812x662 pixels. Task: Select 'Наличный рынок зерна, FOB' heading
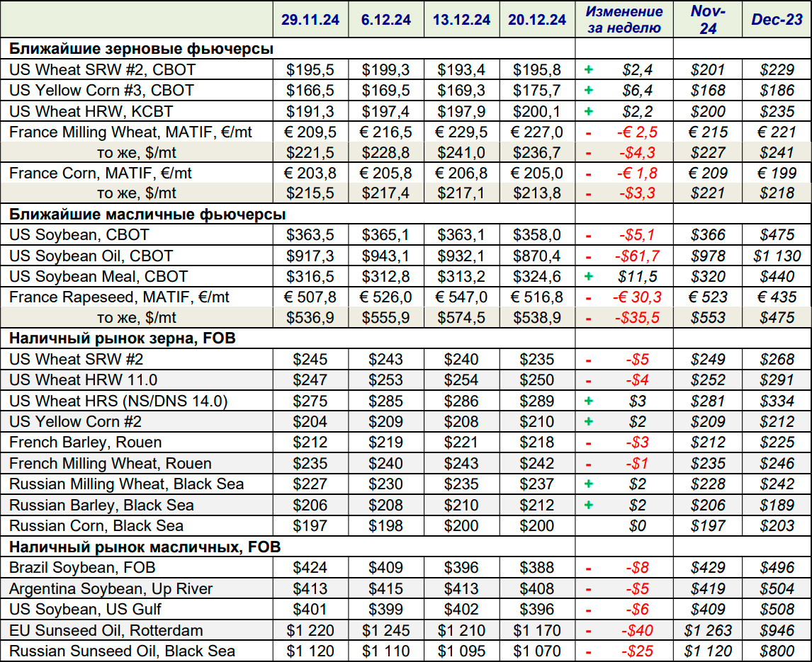pyautogui.click(x=122, y=338)
